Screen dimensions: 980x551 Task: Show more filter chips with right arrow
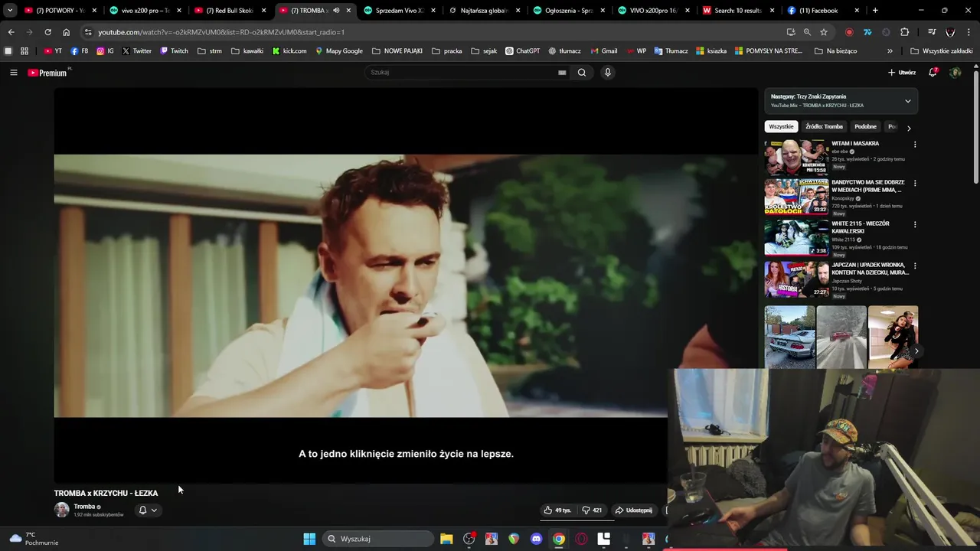tap(909, 128)
